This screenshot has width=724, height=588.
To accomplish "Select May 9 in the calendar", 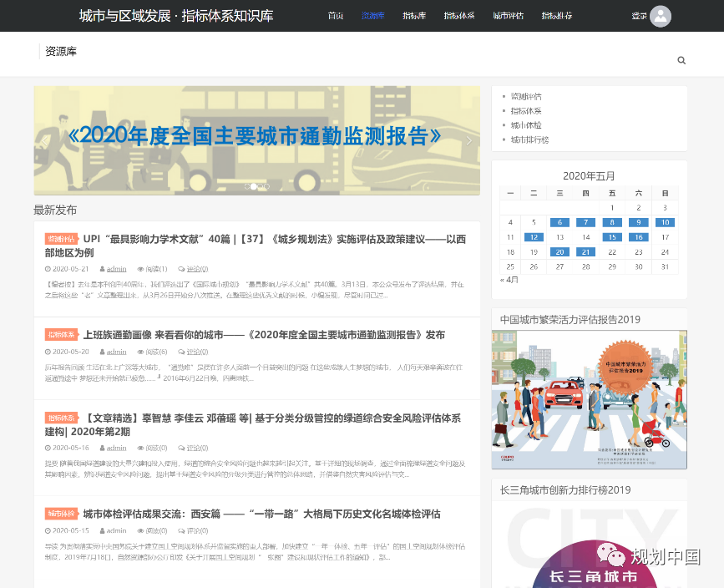I will coord(639,223).
